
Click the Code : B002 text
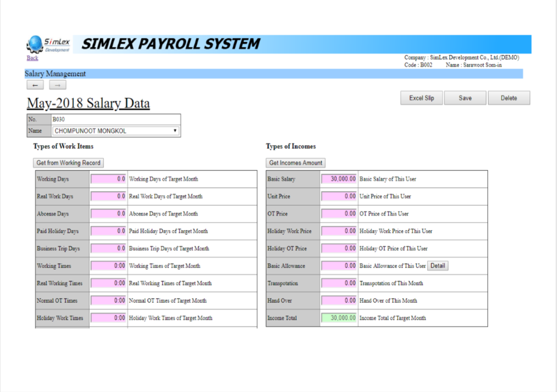coord(418,65)
